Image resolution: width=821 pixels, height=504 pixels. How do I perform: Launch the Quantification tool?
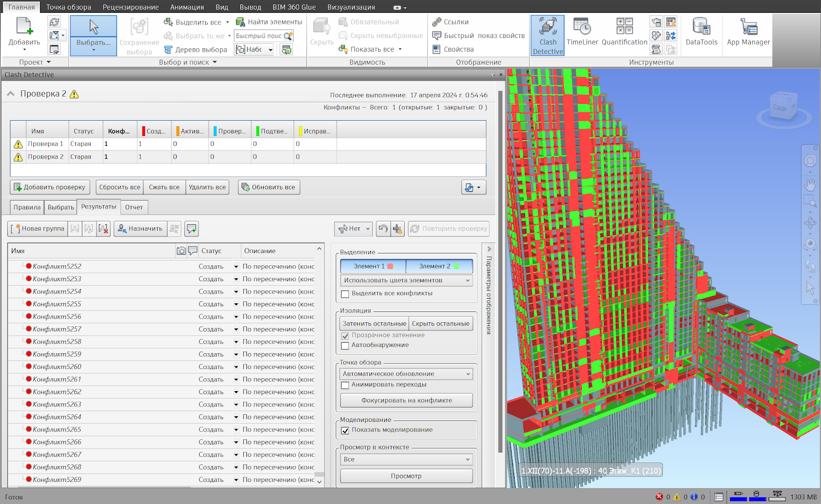(x=624, y=32)
